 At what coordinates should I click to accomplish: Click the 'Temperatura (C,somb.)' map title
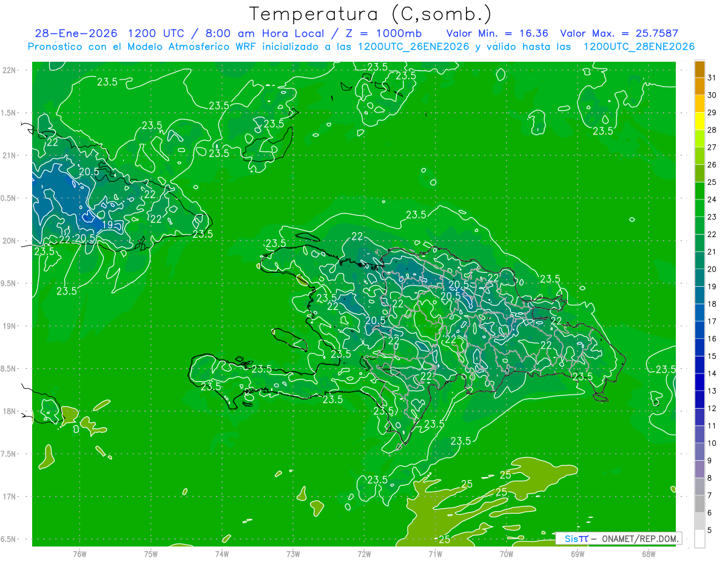point(370,14)
